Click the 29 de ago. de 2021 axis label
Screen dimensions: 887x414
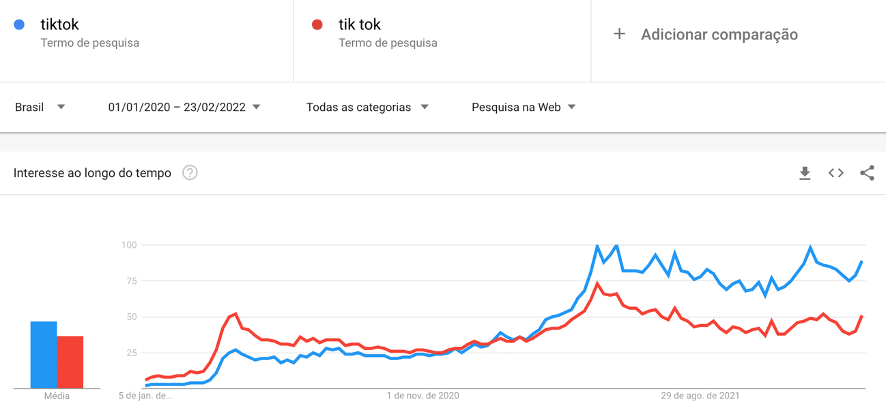tap(700, 396)
